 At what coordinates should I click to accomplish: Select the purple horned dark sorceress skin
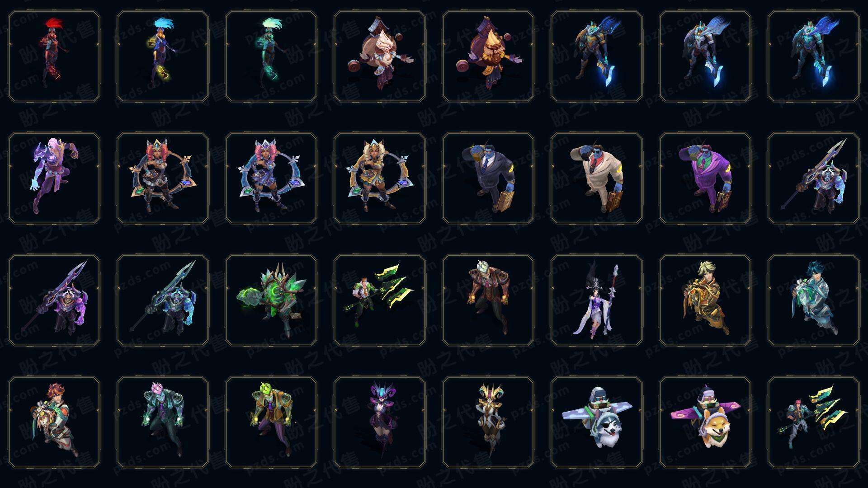point(380,422)
